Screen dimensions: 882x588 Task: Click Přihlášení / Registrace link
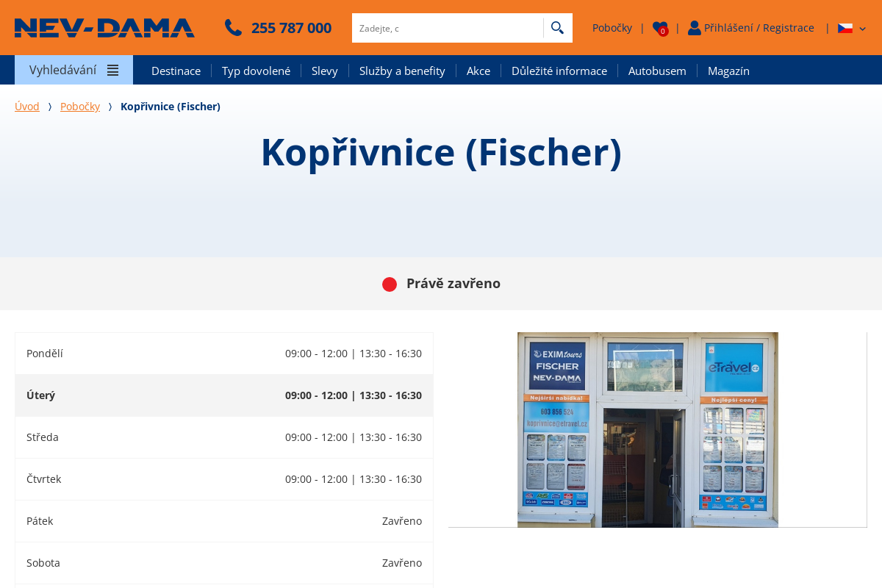coord(759,28)
